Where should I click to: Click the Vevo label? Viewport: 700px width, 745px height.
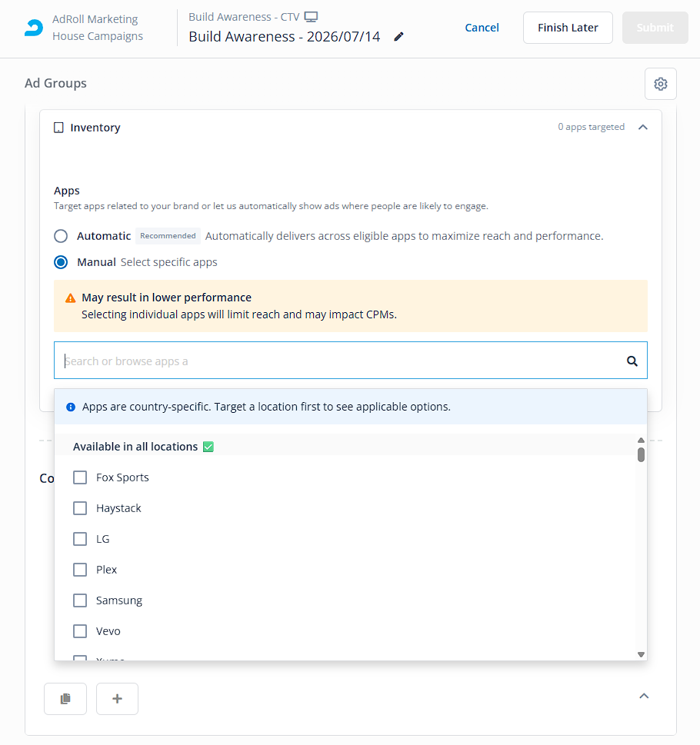click(108, 631)
